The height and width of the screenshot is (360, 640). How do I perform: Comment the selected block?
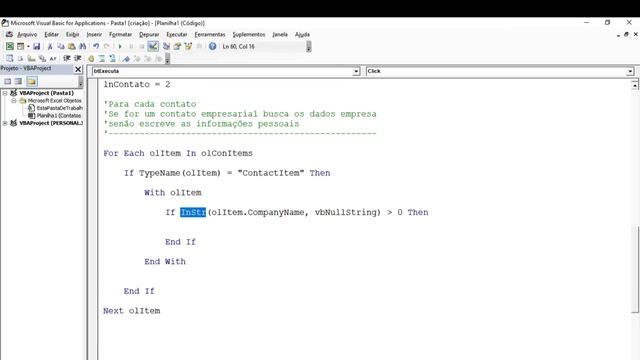(102, 59)
